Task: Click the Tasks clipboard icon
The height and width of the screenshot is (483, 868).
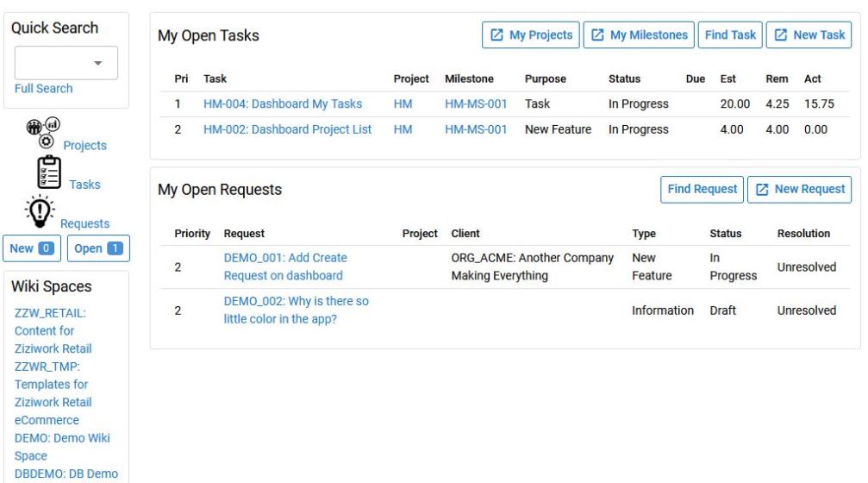Action: pos(49,172)
